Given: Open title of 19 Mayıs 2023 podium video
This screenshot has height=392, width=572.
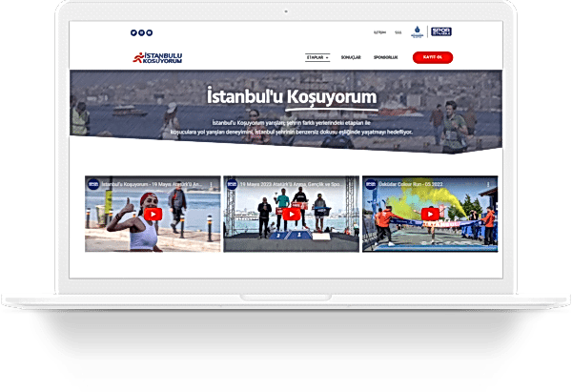Looking at the screenshot, I should 291,184.
